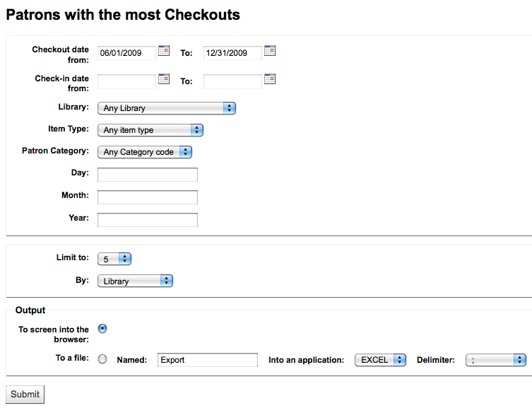This screenshot has height=413, width=532.
Task: Open calendar for Check-in date To field
Action: [x=270, y=79]
